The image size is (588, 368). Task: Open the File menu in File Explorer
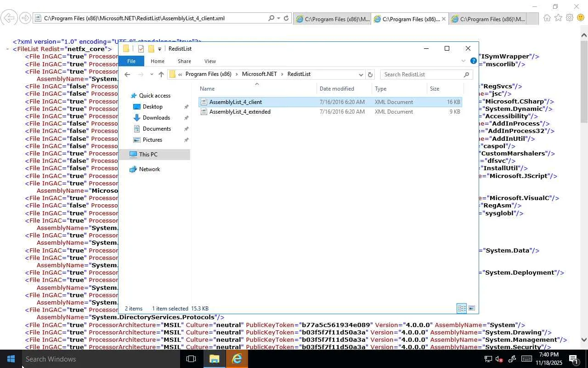[x=131, y=61]
